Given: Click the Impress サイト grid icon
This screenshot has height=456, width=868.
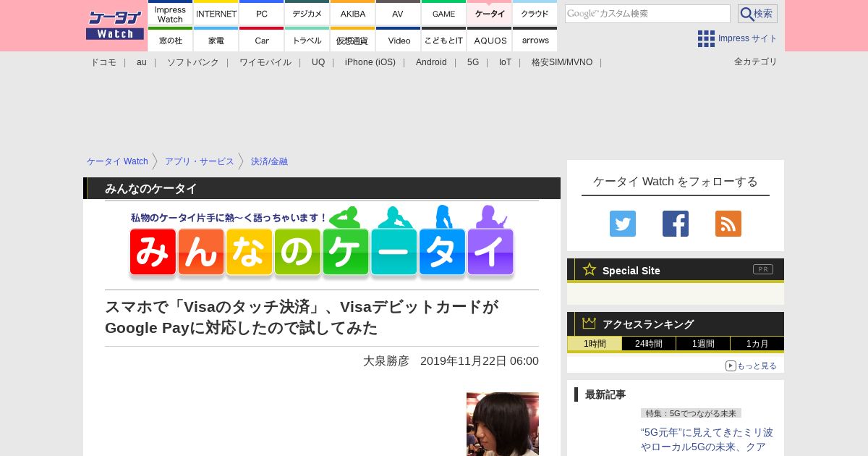Looking at the screenshot, I should coord(706,38).
